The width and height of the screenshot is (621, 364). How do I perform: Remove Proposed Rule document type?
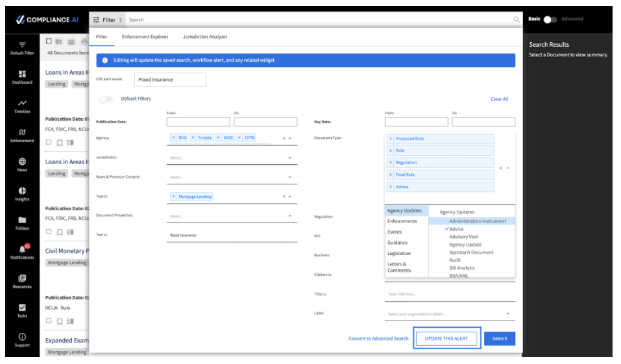(x=391, y=139)
